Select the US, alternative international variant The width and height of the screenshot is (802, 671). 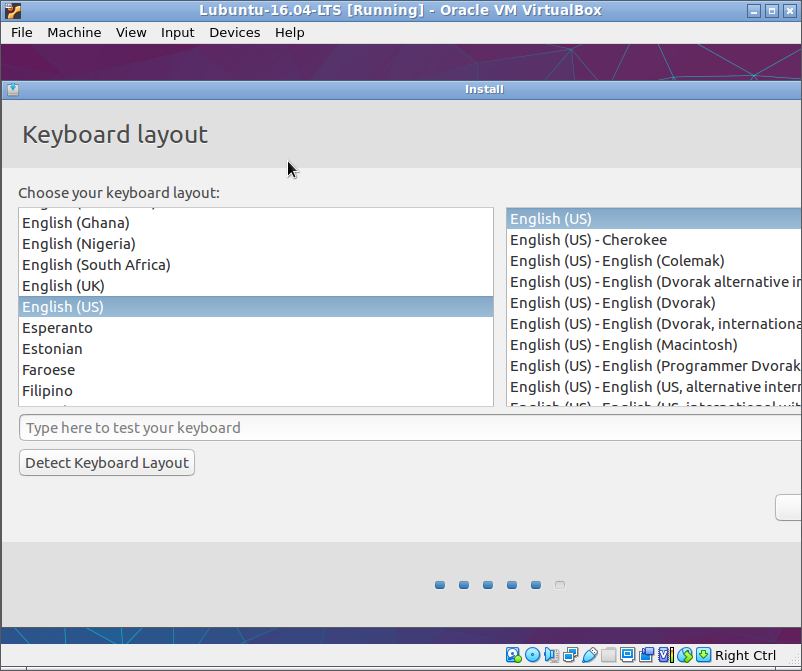tap(654, 387)
